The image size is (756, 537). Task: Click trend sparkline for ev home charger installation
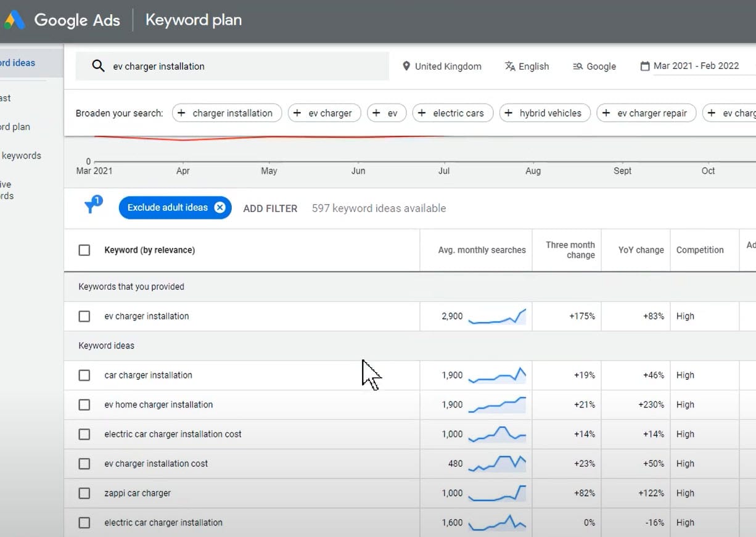497,405
